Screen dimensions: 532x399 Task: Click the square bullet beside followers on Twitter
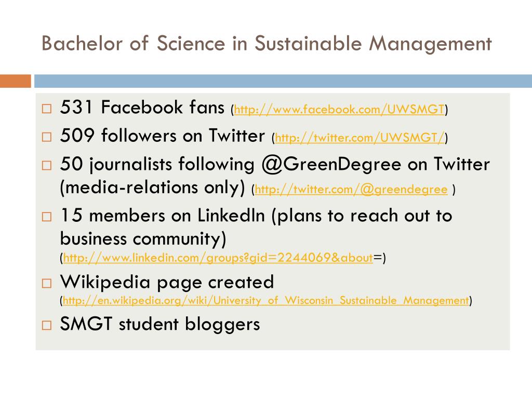(46, 137)
